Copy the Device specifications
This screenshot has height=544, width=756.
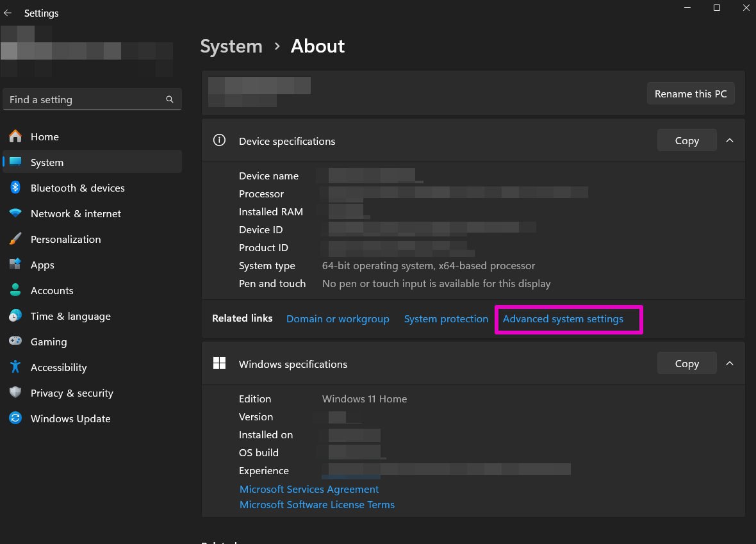(687, 140)
